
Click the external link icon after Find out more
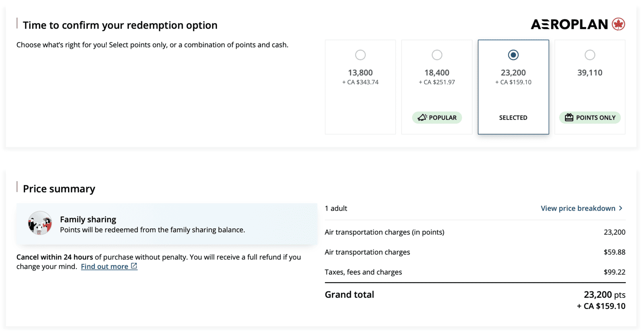coord(134,266)
